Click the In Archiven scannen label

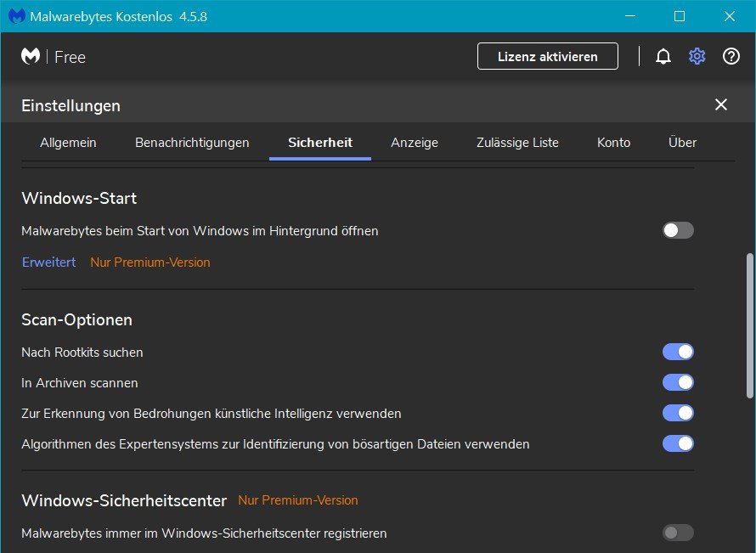pyautogui.click(x=80, y=383)
